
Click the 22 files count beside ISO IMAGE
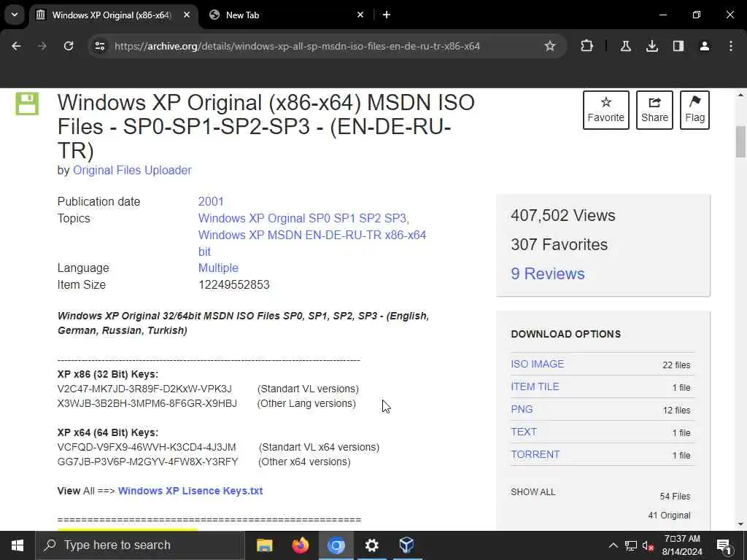click(x=676, y=365)
